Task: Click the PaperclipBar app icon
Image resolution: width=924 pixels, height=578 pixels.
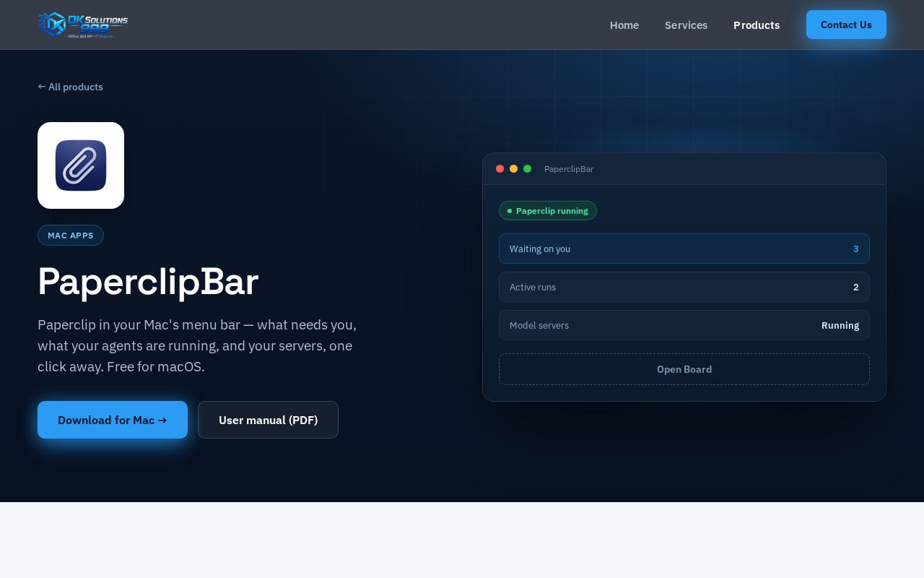Action: point(81,165)
